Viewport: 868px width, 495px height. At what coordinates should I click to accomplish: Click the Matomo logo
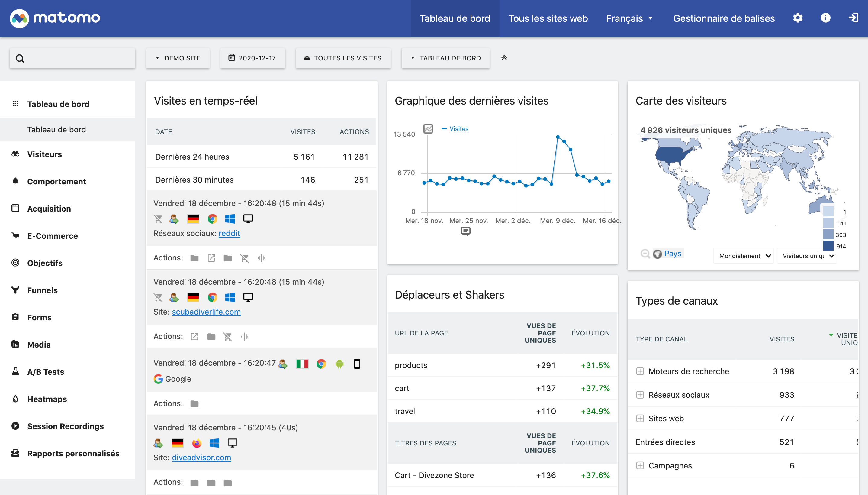pos(55,18)
